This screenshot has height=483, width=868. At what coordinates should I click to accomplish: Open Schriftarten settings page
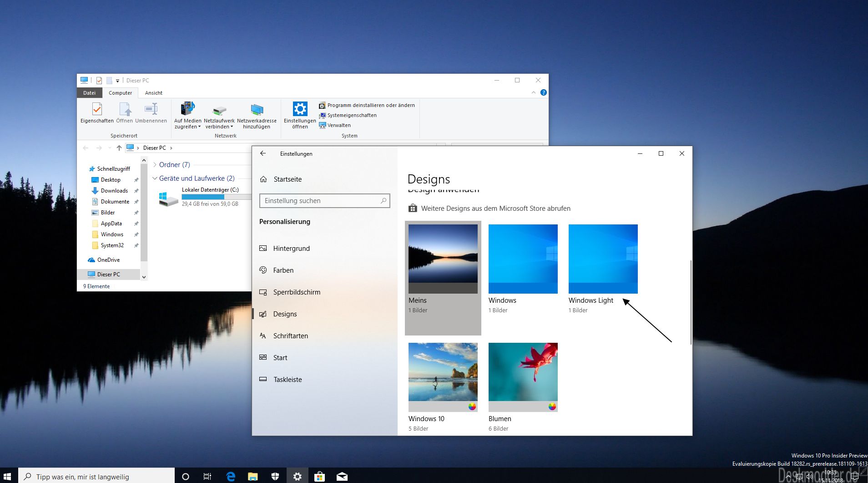(x=290, y=336)
